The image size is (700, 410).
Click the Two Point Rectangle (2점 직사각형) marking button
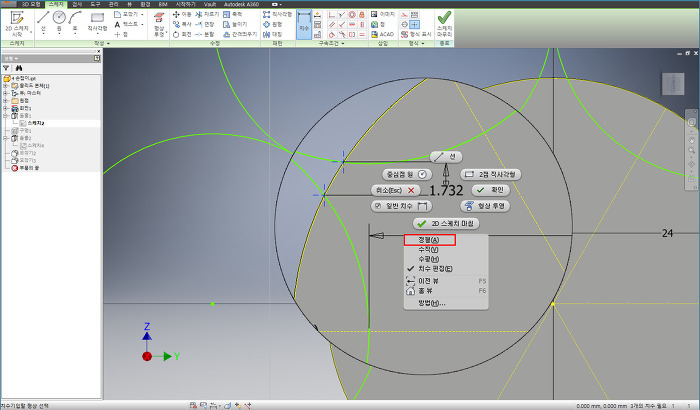coord(491,174)
